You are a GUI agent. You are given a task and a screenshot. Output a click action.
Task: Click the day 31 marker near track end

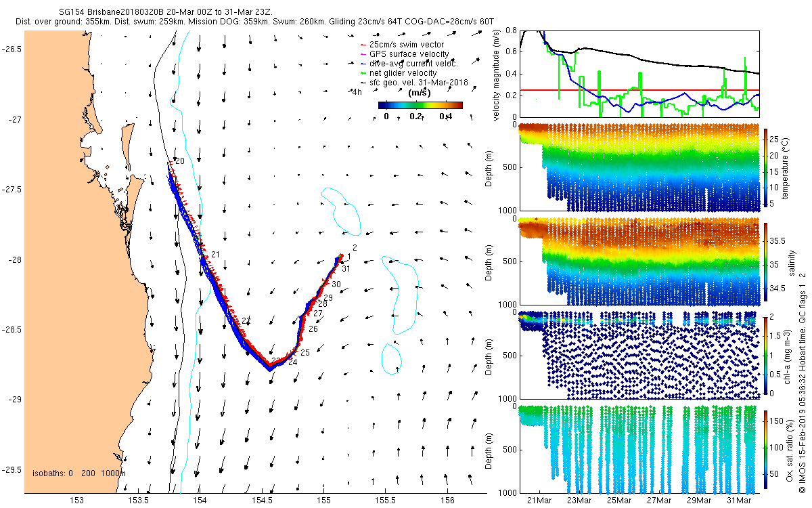(x=346, y=270)
